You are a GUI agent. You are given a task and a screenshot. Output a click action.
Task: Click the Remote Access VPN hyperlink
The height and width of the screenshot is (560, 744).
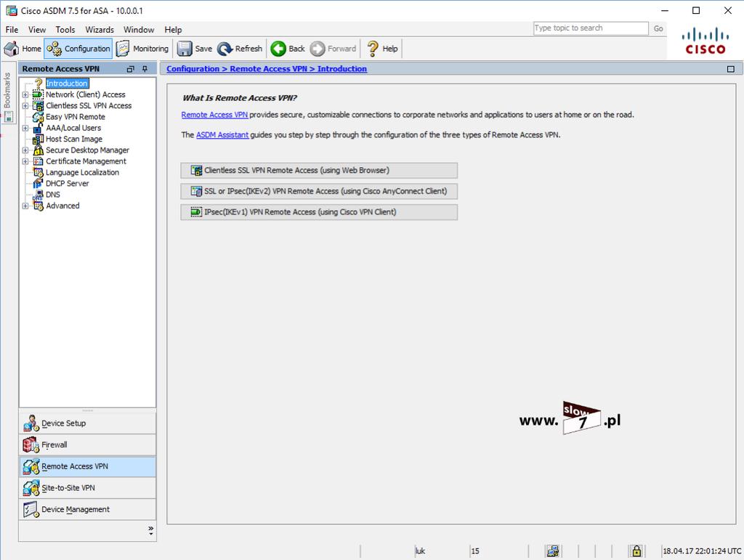point(214,115)
